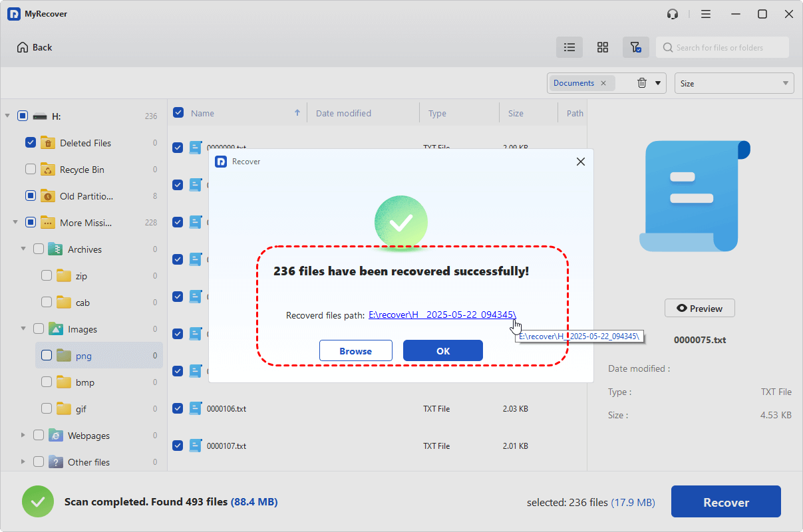The image size is (803, 532).
Task: Switch to list view
Action: click(x=569, y=47)
